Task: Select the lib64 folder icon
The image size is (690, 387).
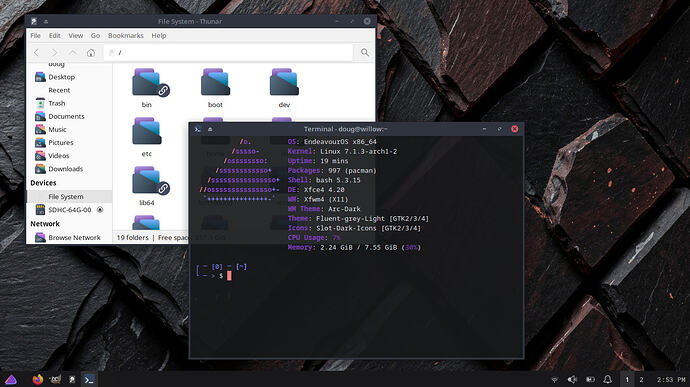Action: (147, 181)
